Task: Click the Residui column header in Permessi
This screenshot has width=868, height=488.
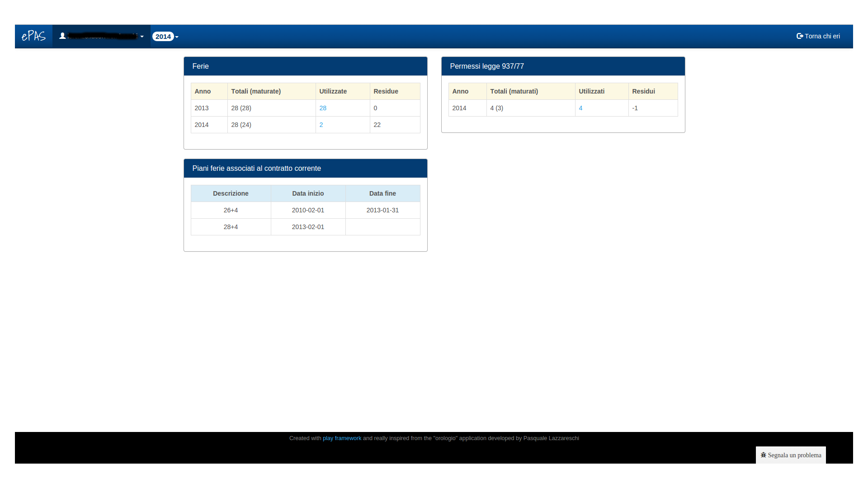Action: pos(643,91)
